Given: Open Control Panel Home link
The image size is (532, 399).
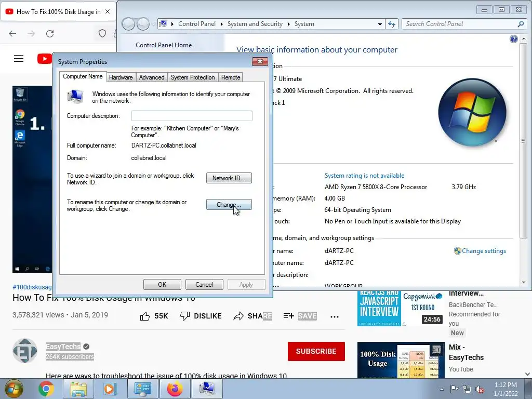Looking at the screenshot, I should (x=164, y=45).
